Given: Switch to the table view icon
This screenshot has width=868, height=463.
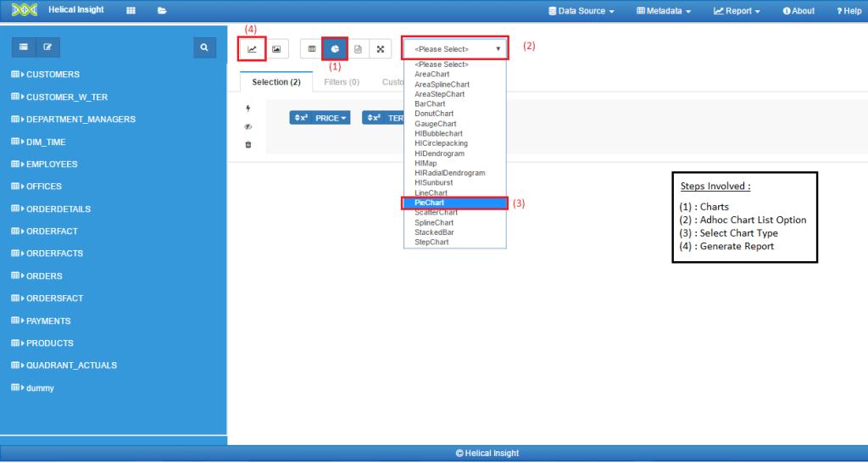Looking at the screenshot, I should pyautogui.click(x=312, y=49).
